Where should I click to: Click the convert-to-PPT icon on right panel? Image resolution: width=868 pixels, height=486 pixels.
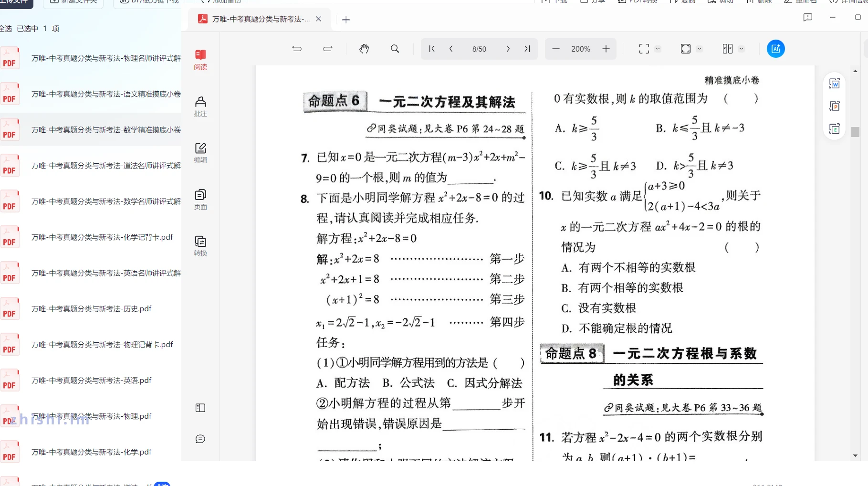click(835, 106)
